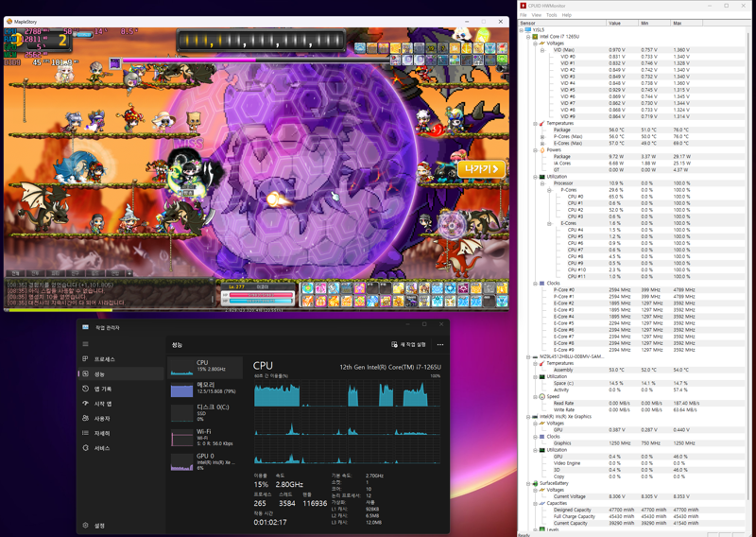The width and height of the screenshot is (756, 537).
Task: Open the Tools menu in HWMonitor
Action: (x=552, y=15)
